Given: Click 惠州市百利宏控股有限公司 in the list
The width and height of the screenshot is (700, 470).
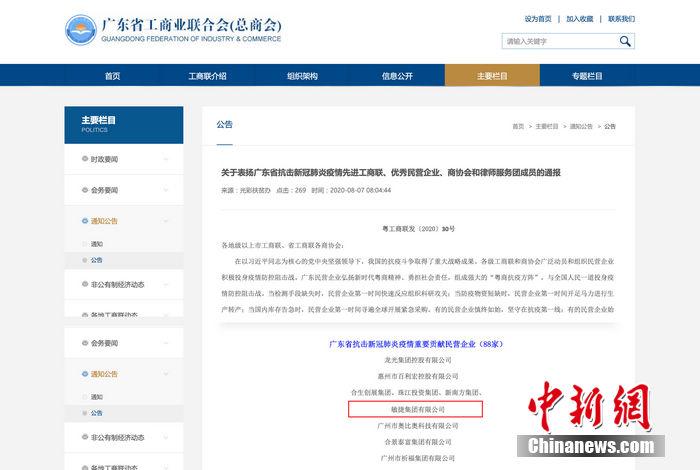Looking at the screenshot, I should (x=418, y=376).
